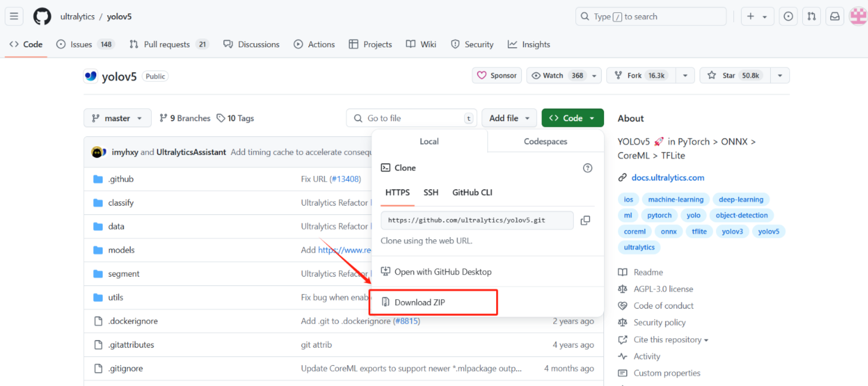Open the classify folder

click(x=121, y=203)
